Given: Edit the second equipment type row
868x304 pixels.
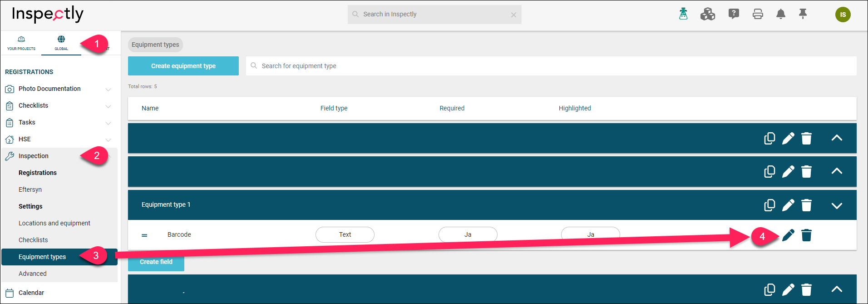Looking at the screenshot, I should coord(789,171).
